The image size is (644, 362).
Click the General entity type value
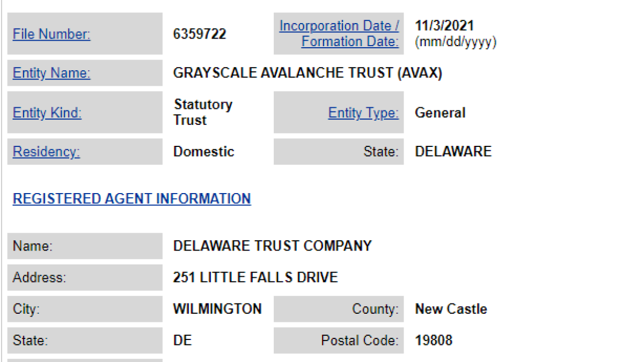(440, 113)
